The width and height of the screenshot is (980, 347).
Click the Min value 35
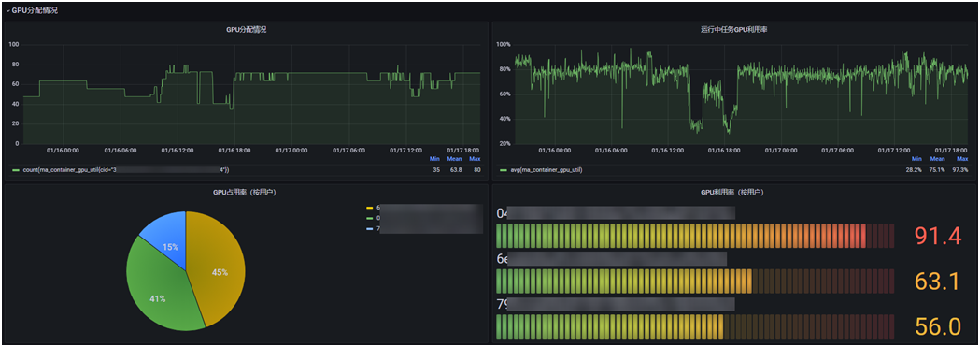[436, 170]
